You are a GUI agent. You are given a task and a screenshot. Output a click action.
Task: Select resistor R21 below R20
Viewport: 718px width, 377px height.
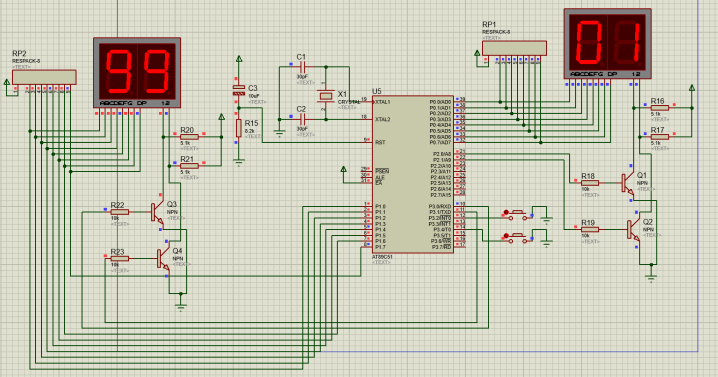pyautogui.click(x=189, y=166)
